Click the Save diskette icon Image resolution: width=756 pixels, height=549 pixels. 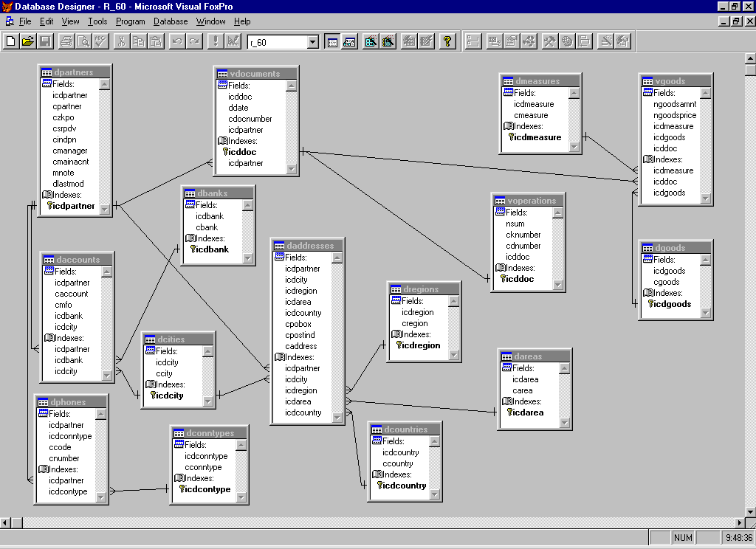point(45,41)
